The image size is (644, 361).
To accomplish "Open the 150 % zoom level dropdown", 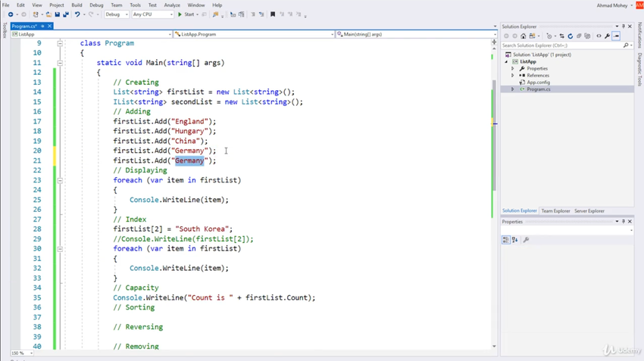I will tap(22, 353).
